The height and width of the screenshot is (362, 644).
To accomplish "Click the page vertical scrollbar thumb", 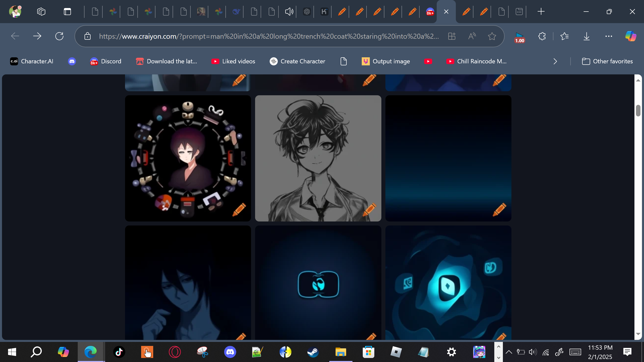I will pyautogui.click(x=638, y=111).
